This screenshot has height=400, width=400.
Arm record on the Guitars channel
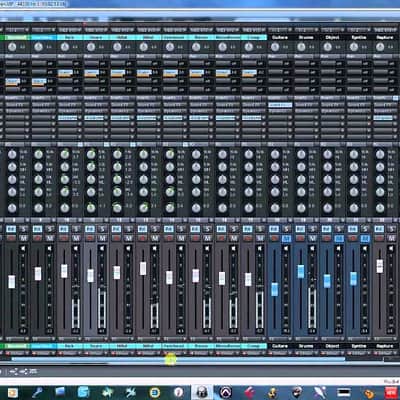pyautogui.click(x=274, y=238)
